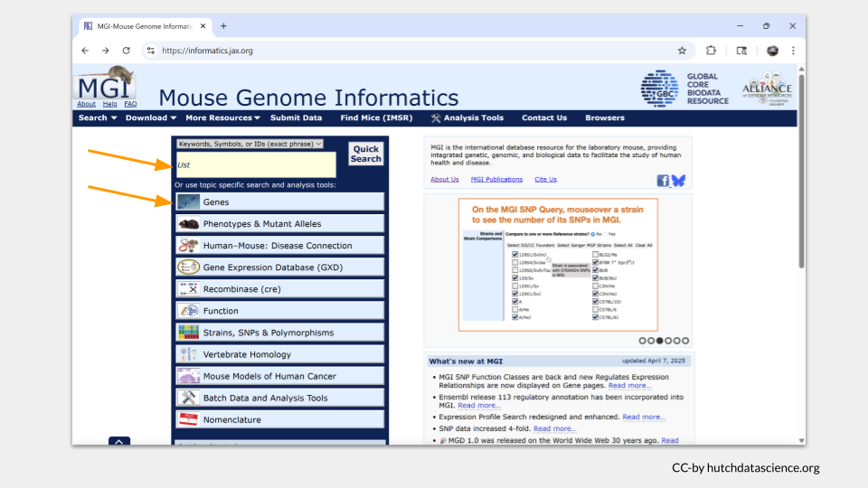The width and height of the screenshot is (868, 488).
Task: Open the Chrome three-dot menu
Action: coord(793,51)
